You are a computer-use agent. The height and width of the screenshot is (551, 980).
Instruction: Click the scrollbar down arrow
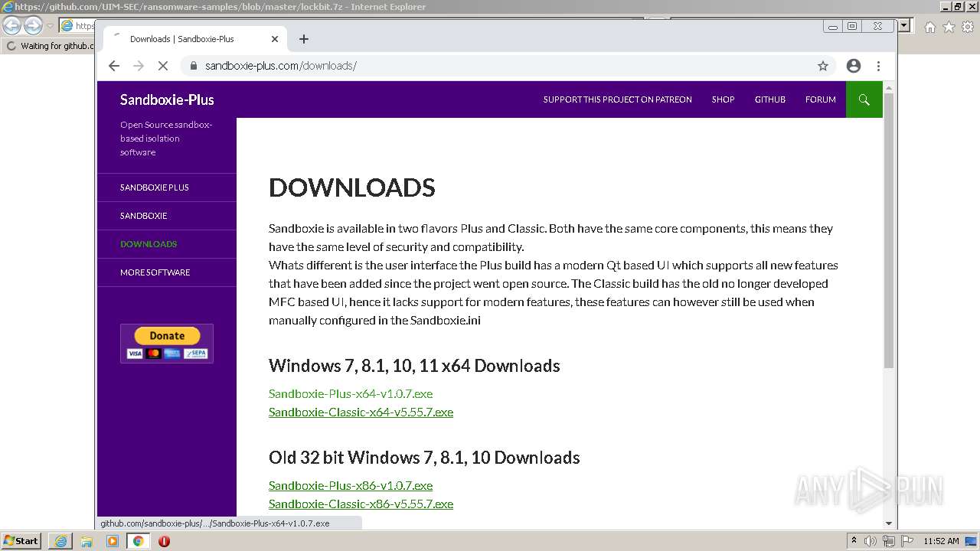889,523
